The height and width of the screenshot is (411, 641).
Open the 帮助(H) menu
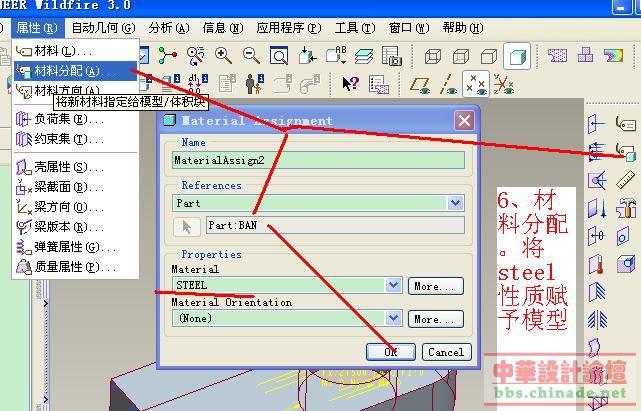463,28
